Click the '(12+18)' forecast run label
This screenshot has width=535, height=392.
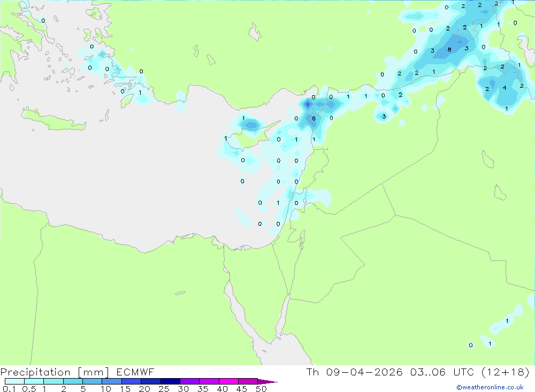[506, 372]
